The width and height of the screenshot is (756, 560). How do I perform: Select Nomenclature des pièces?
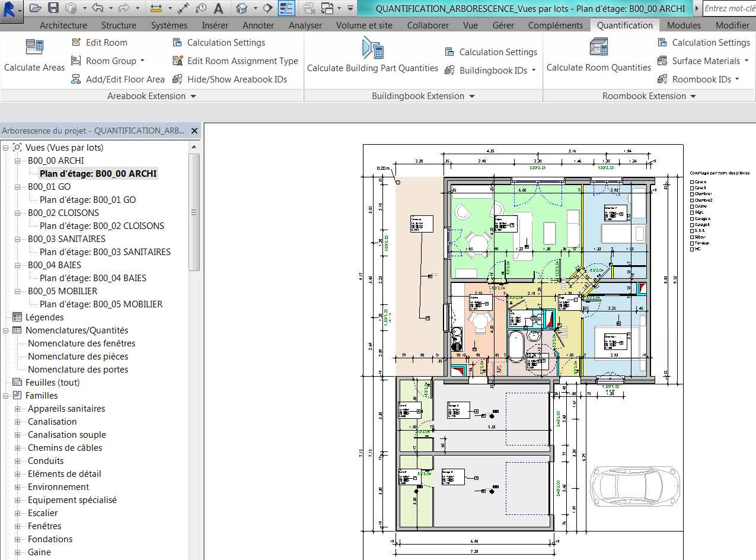78,357
